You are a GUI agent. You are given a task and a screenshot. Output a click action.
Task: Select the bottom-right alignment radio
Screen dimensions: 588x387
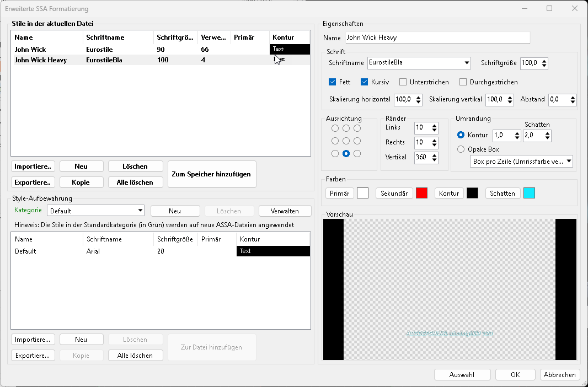point(357,154)
